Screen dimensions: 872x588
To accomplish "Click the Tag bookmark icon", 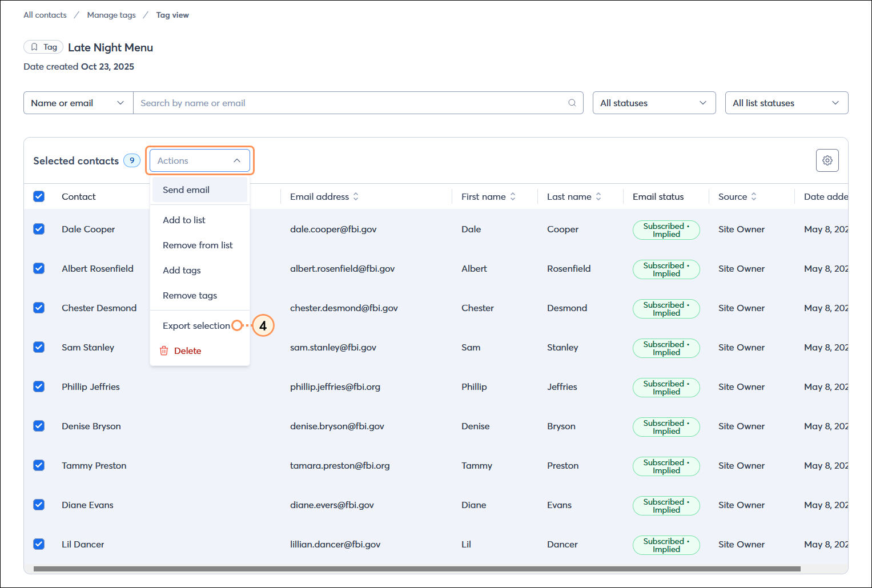I will click(34, 46).
